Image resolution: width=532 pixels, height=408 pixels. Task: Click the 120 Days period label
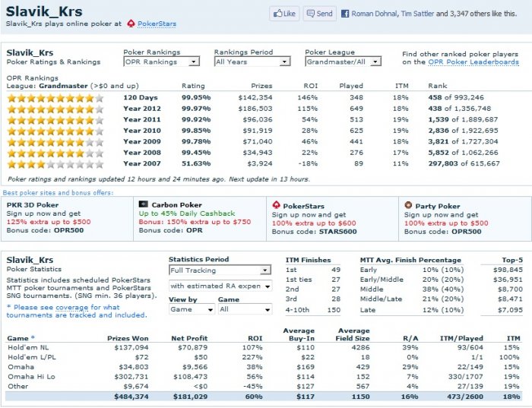point(141,98)
